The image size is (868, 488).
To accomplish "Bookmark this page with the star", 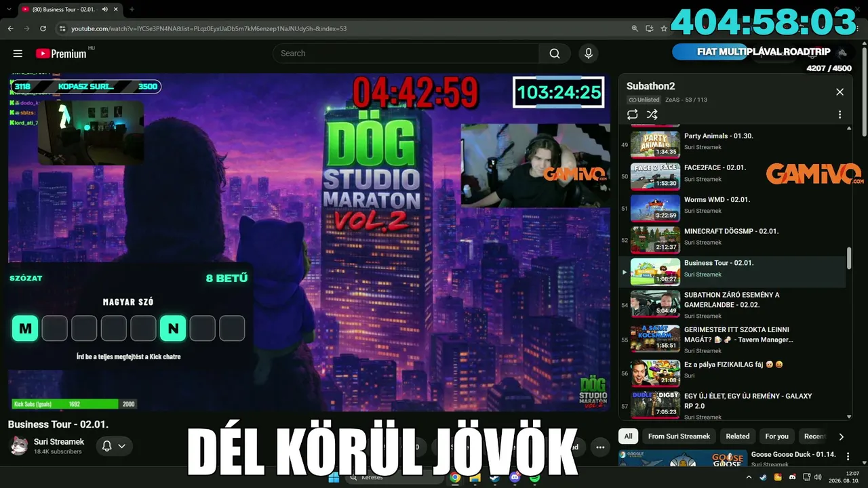I will click(664, 28).
